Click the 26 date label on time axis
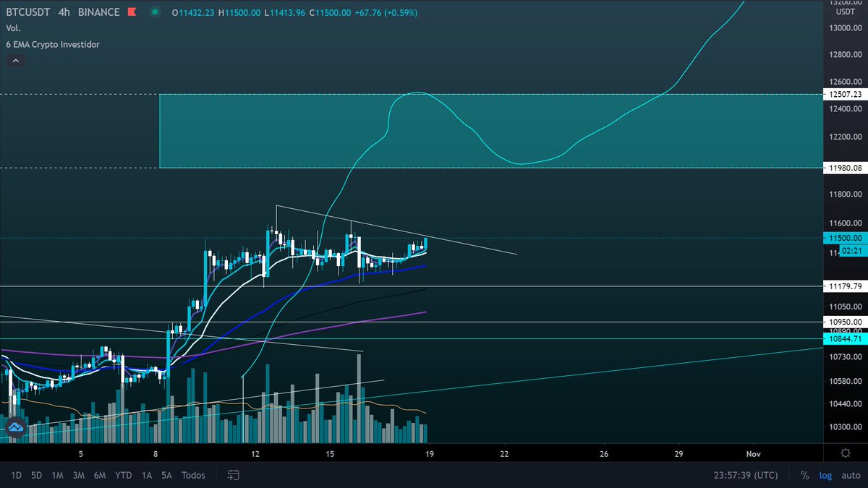The image size is (868, 488). click(x=604, y=453)
